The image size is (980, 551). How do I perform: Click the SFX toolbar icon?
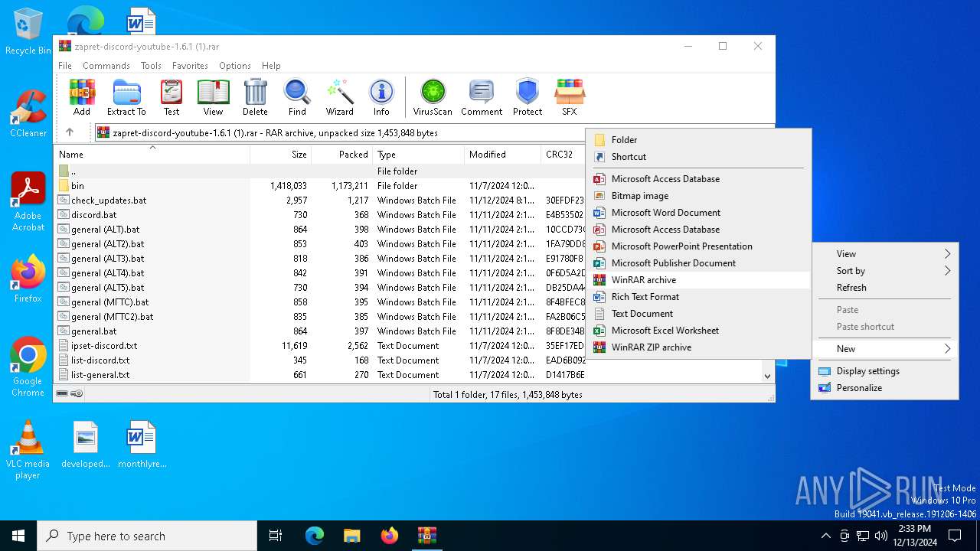570,97
